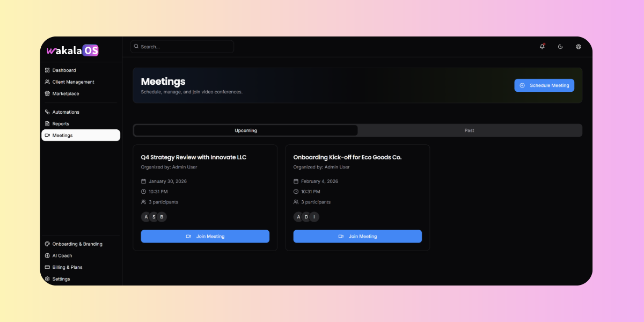Click participant avatar S in Q4 Strategy Review
644x322 pixels.
(154, 217)
